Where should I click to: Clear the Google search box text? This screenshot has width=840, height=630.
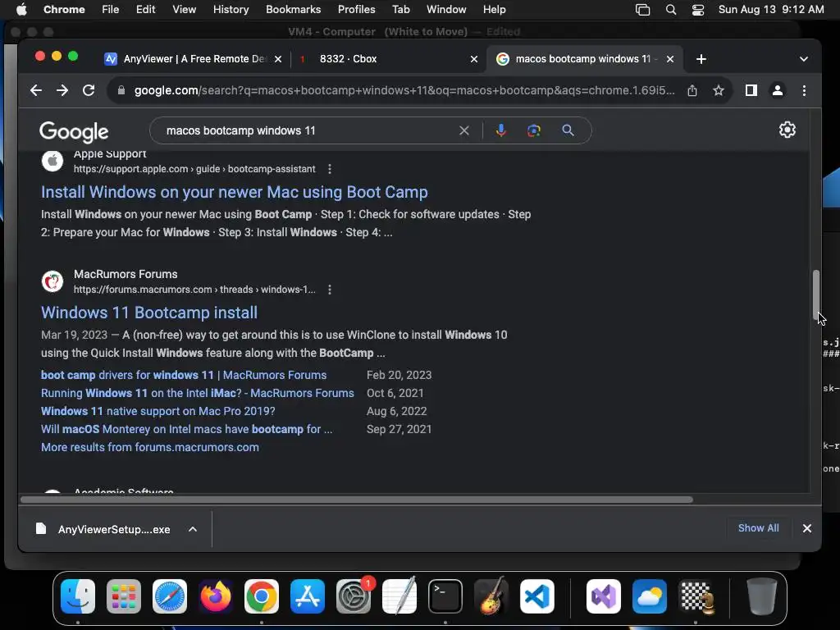(464, 130)
